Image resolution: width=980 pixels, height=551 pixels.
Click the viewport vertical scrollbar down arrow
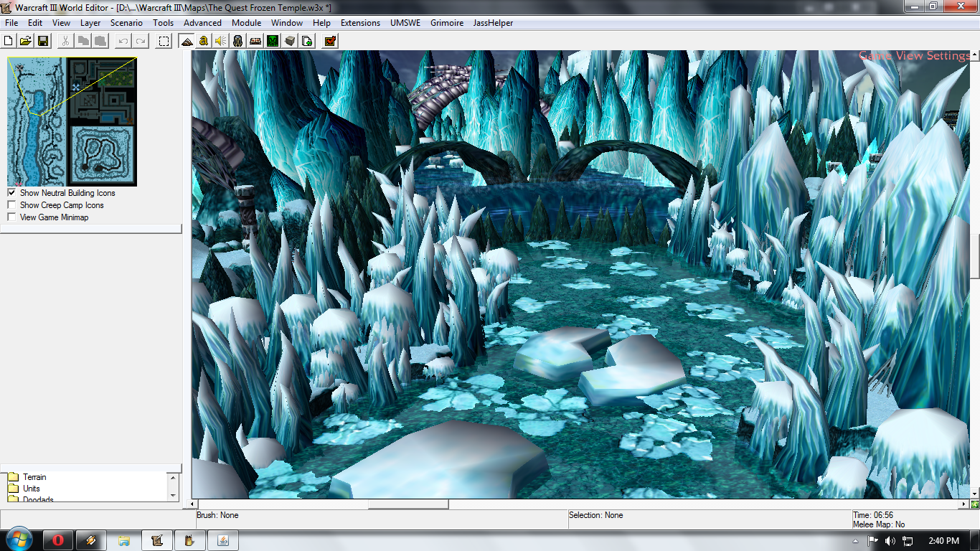(x=975, y=494)
